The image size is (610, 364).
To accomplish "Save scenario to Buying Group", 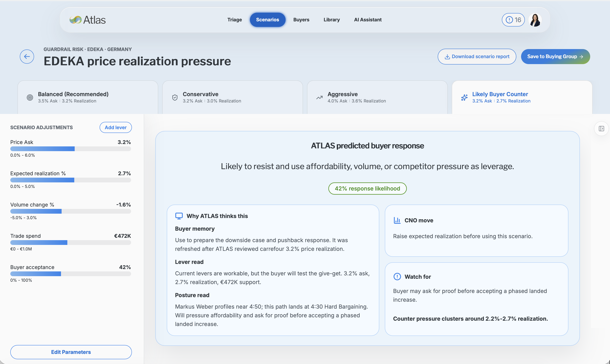I will (x=556, y=57).
